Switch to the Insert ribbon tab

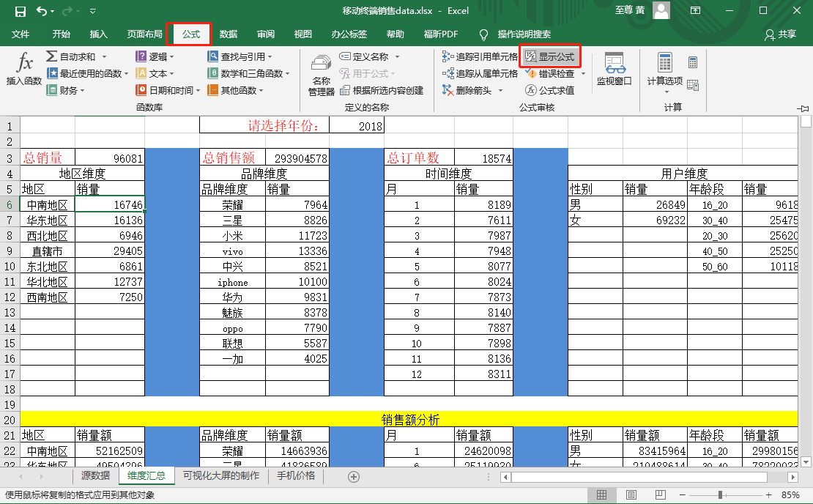(x=99, y=34)
